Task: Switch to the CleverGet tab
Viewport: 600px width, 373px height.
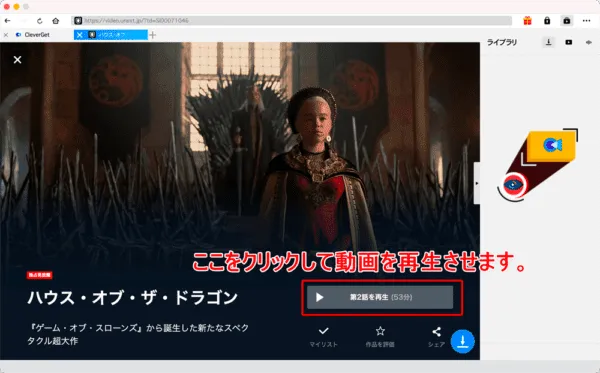Action: point(37,35)
